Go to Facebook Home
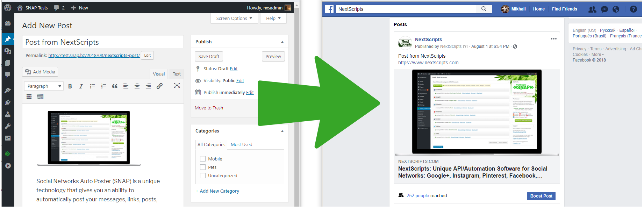The width and height of the screenshot is (644, 208). pos(539,9)
